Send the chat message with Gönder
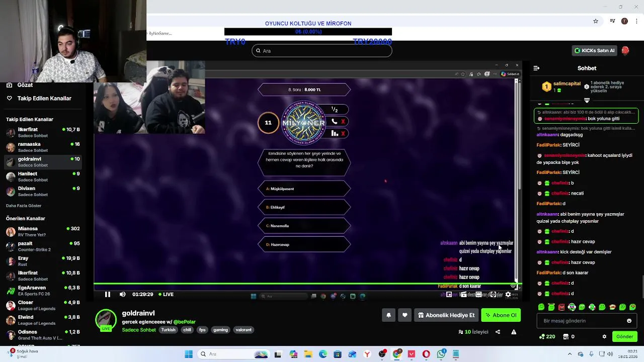 pos(625,336)
